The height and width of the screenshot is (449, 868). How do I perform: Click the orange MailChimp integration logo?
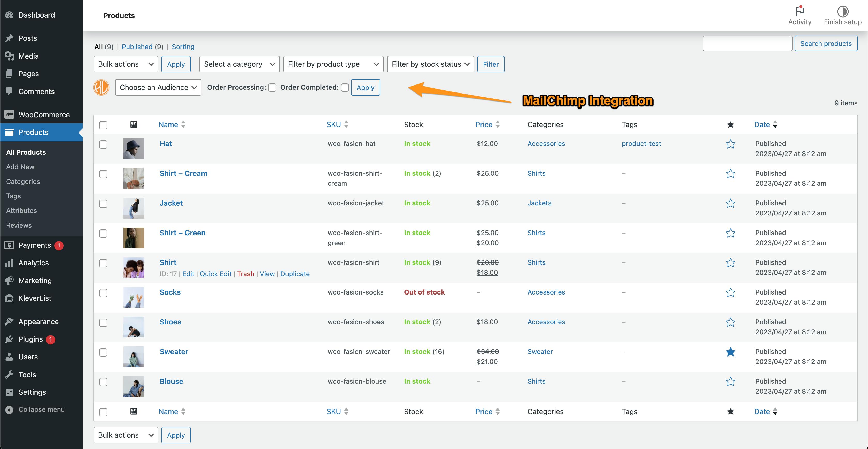[101, 87]
